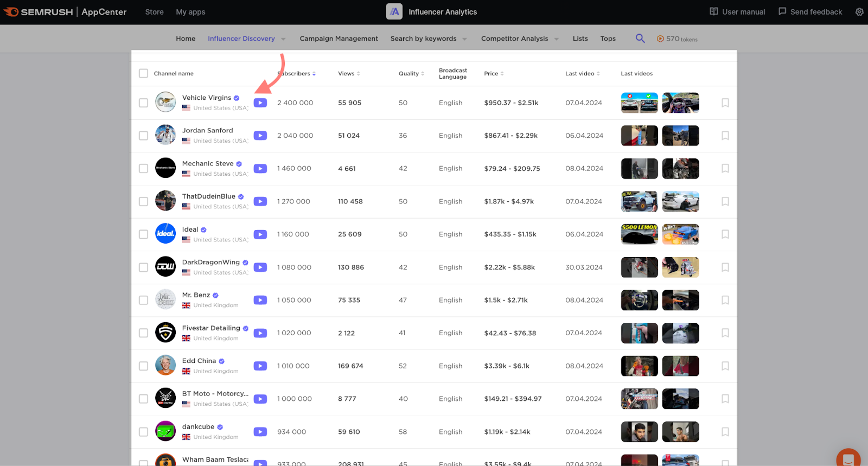The image size is (868, 466).
Task: Open the YouTube icon for Mechanic Steve
Action: click(x=260, y=169)
